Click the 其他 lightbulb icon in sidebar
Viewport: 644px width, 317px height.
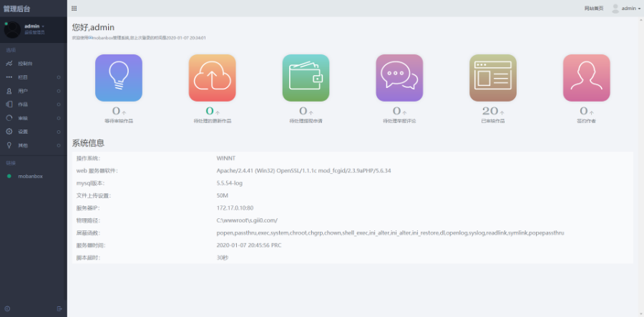(9, 145)
